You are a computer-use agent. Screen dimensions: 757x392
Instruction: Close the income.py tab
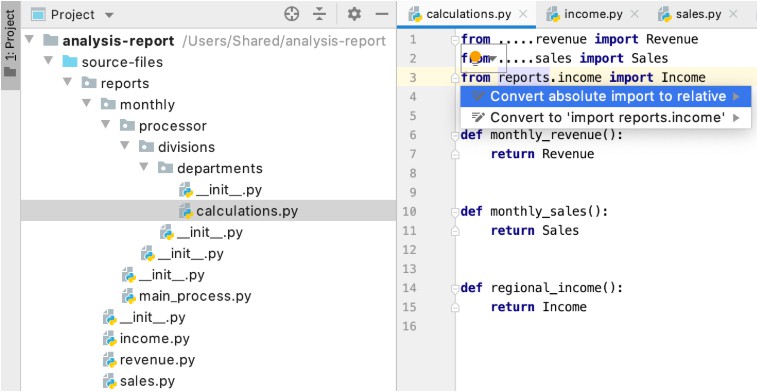pyautogui.click(x=635, y=14)
